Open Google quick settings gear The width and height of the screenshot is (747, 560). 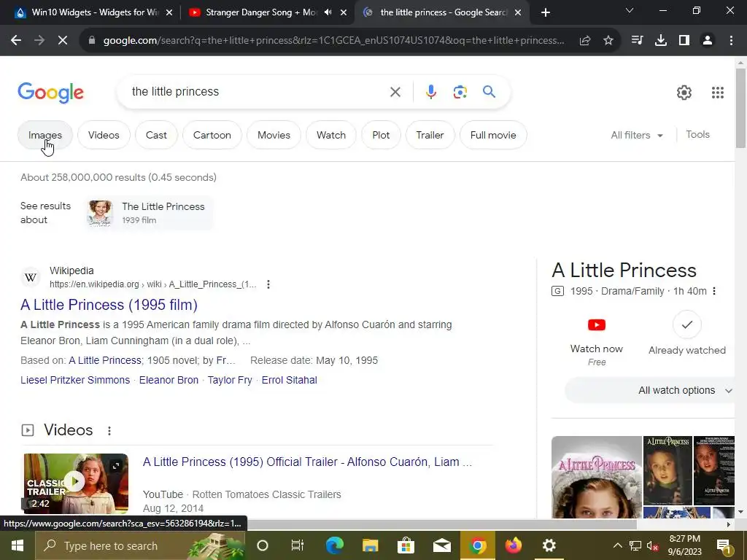684,93
